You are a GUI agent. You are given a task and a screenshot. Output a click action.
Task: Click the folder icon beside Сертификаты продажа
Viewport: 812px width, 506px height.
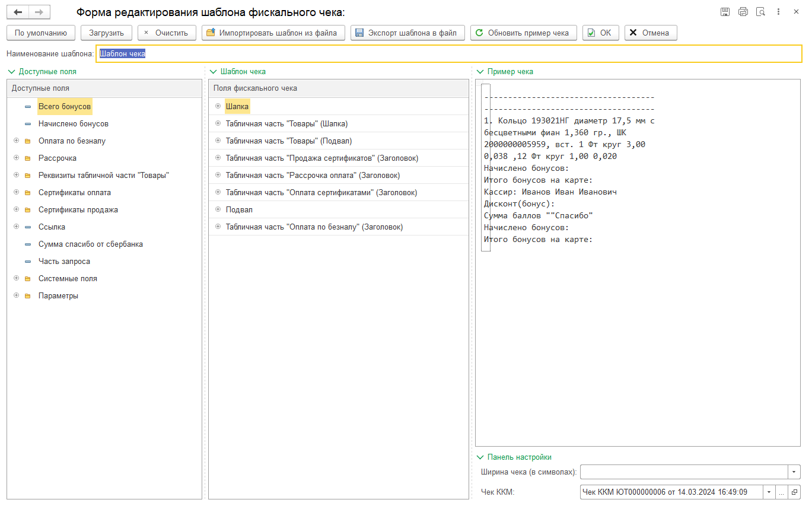pos(28,210)
